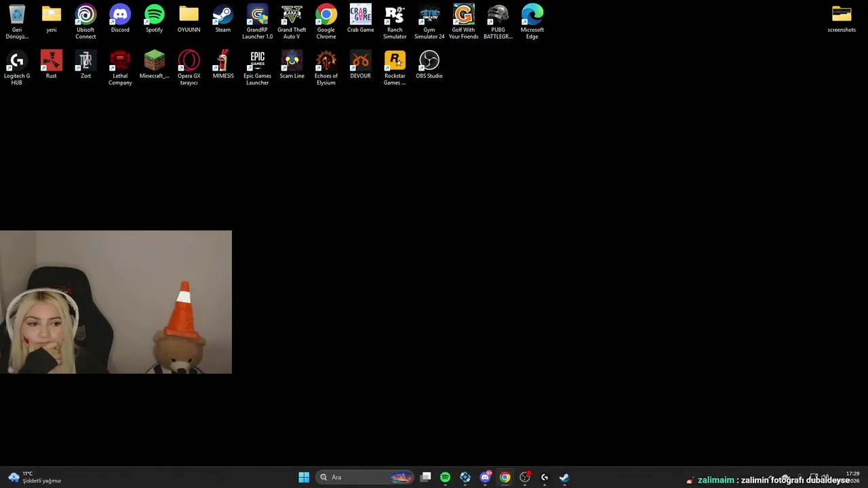Click the 'Ara' taskbar search box
The height and width of the screenshot is (488, 868).
pyautogui.click(x=365, y=477)
